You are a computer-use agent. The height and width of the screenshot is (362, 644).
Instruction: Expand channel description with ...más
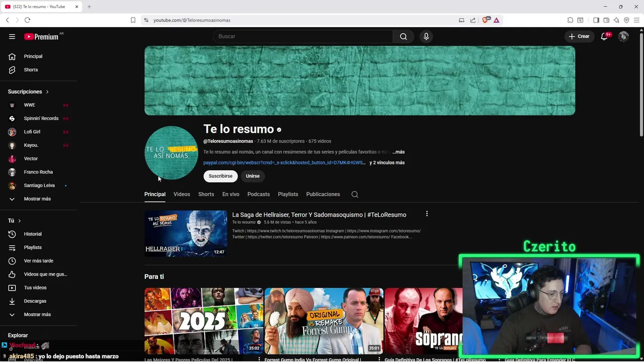398,152
